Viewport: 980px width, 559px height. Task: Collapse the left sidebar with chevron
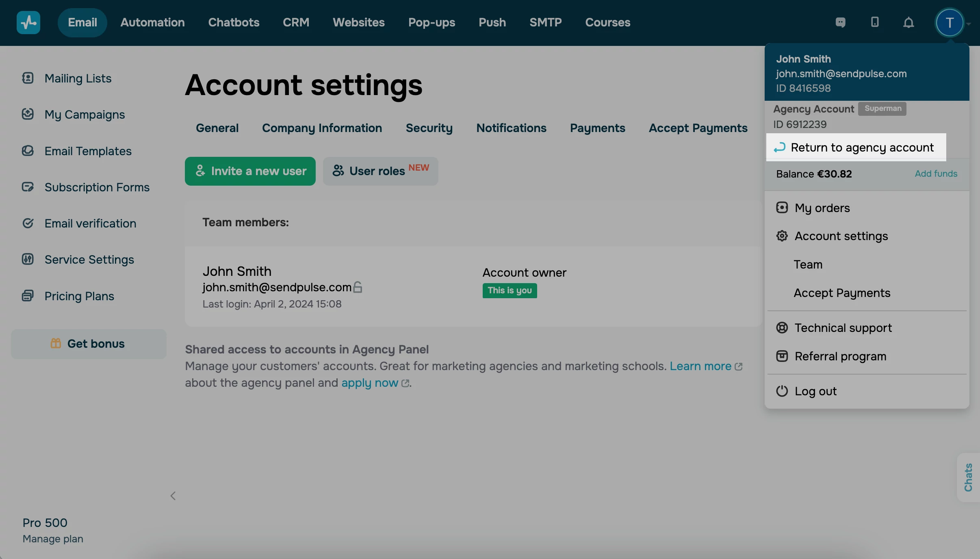click(173, 496)
